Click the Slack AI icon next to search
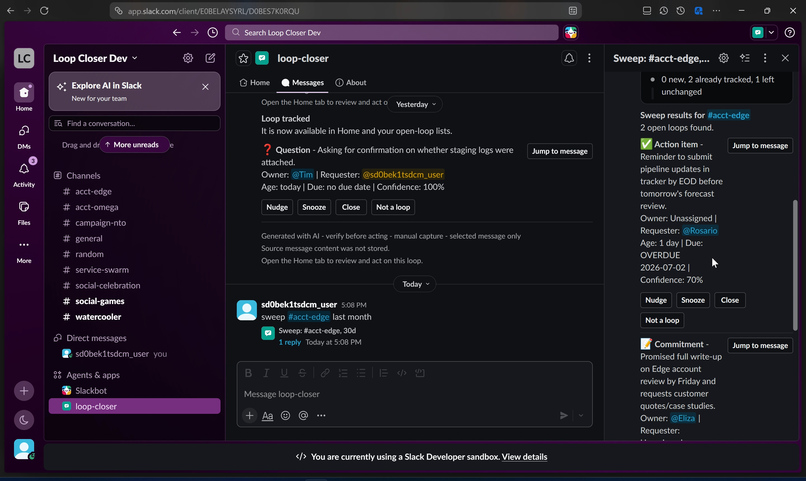 (571, 32)
